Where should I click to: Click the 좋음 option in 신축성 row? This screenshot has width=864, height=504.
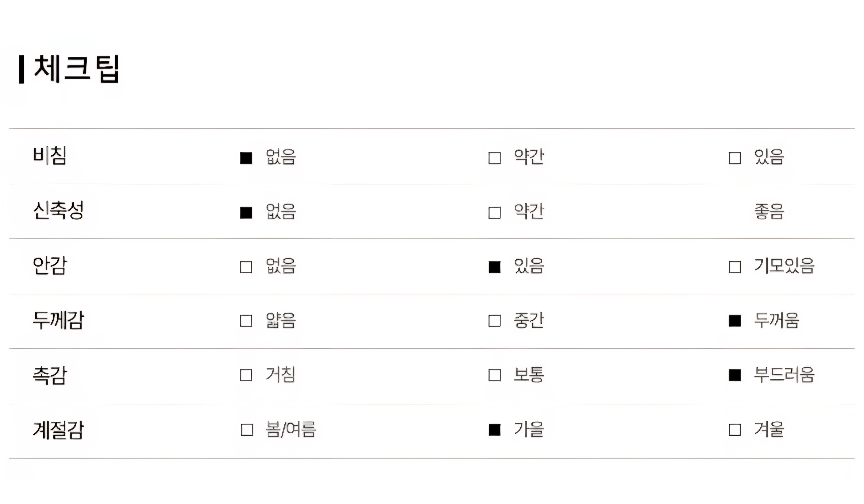point(769,212)
